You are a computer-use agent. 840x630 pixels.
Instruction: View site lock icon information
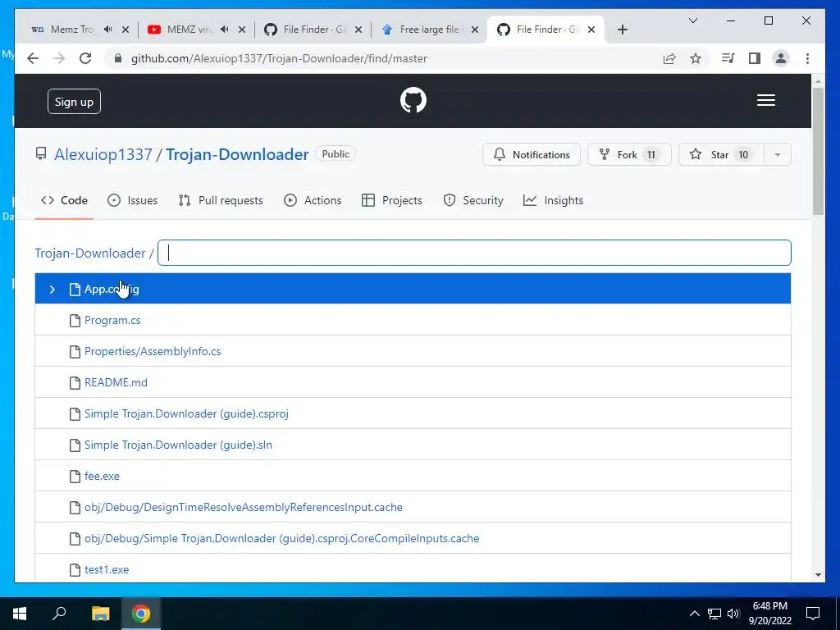click(118, 58)
